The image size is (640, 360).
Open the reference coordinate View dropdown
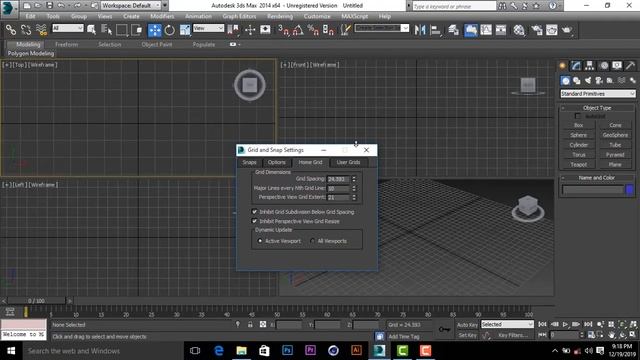point(209,28)
